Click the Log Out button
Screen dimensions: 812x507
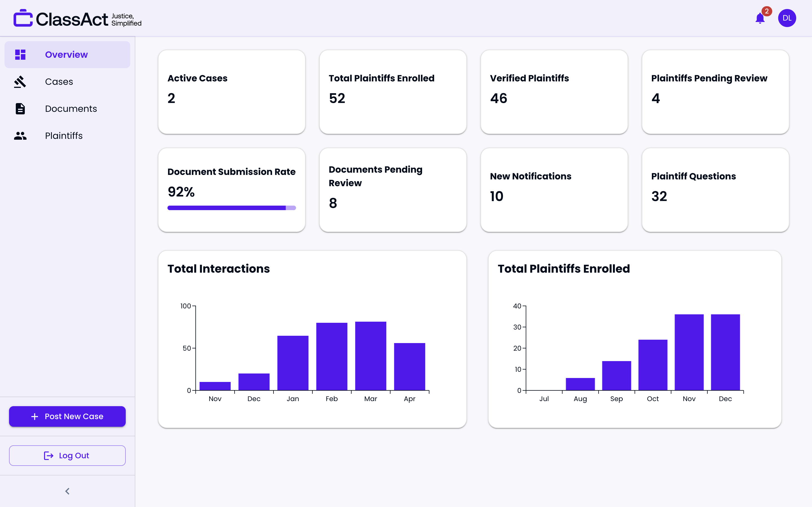[x=67, y=455]
